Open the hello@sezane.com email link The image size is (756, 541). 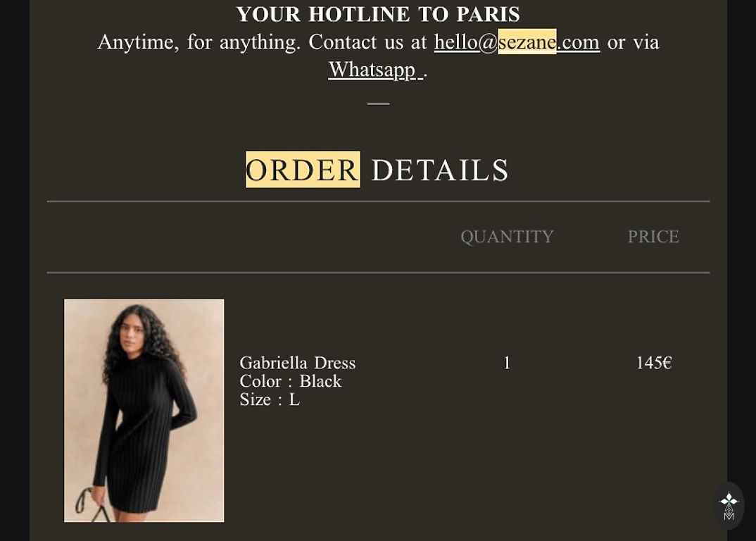point(517,42)
